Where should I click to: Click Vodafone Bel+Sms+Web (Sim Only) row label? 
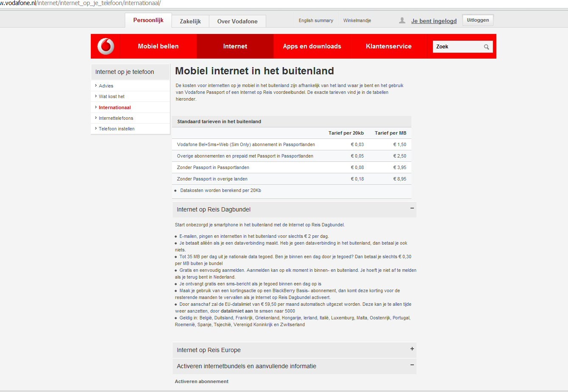click(246, 144)
